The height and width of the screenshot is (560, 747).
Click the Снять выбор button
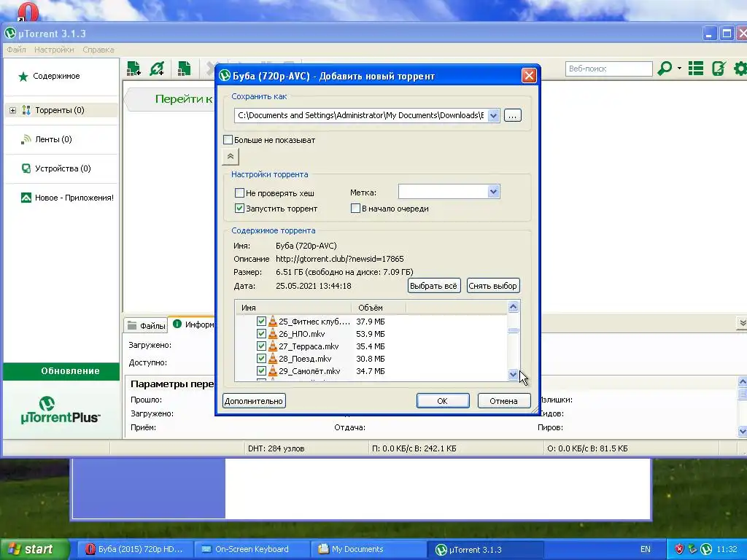click(x=493, y=286)
